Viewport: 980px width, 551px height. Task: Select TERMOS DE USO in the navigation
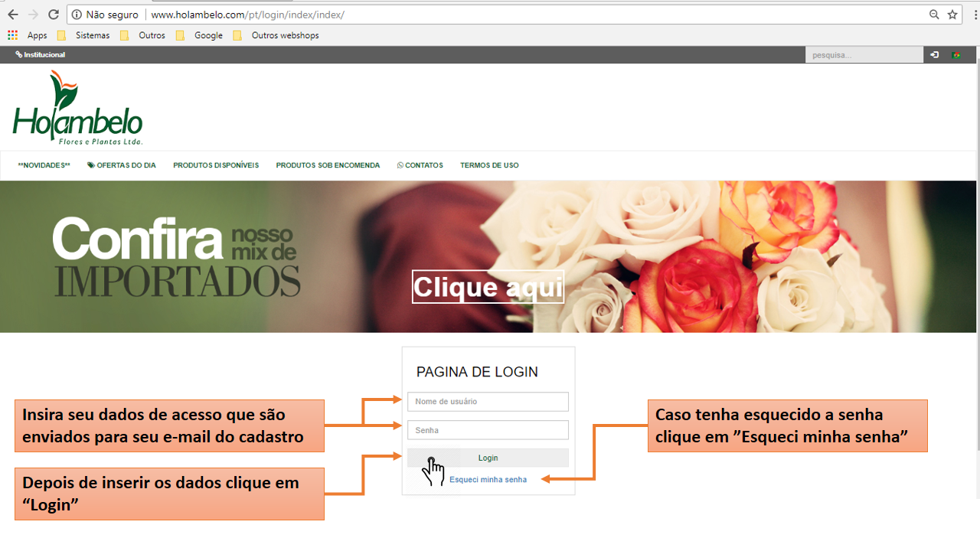[489, 165]
